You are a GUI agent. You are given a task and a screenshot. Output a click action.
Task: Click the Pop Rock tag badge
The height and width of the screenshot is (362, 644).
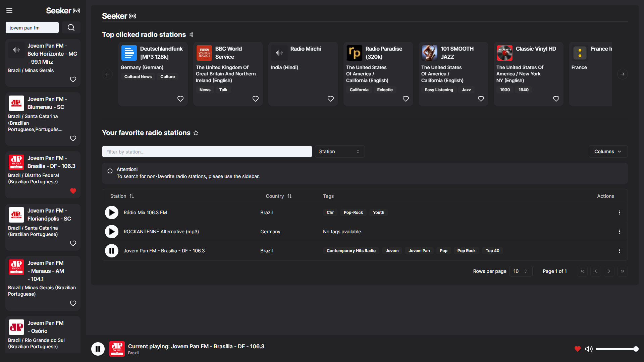pyautogui.click(x=466, y=251)
